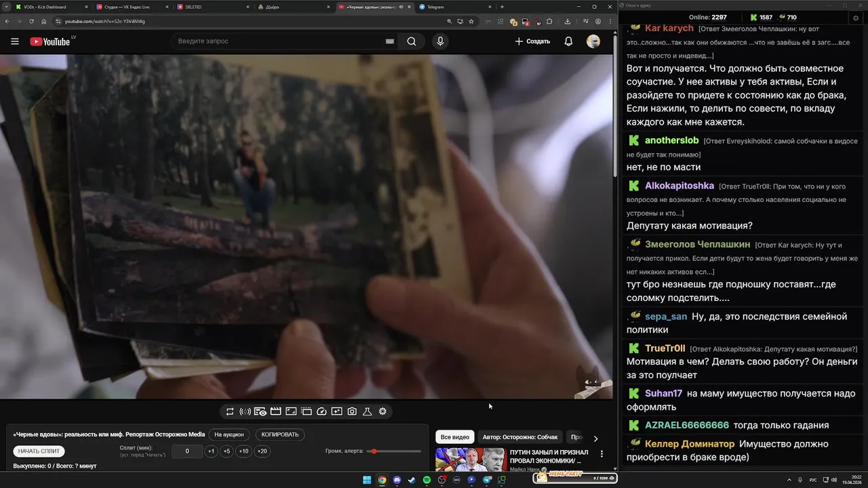
Task: Bookmark this page with star icon
Action: (471, 21)
